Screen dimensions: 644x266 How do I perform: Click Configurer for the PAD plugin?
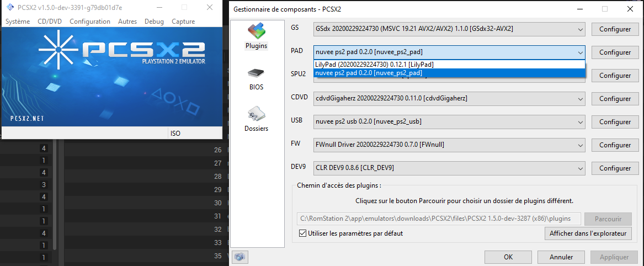point(615,52)
